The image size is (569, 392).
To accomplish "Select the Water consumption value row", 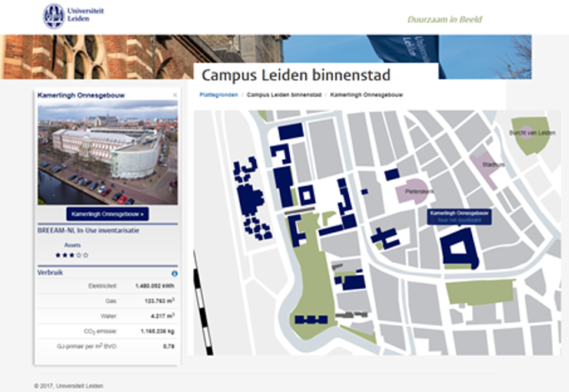I will tap(108, 316).
